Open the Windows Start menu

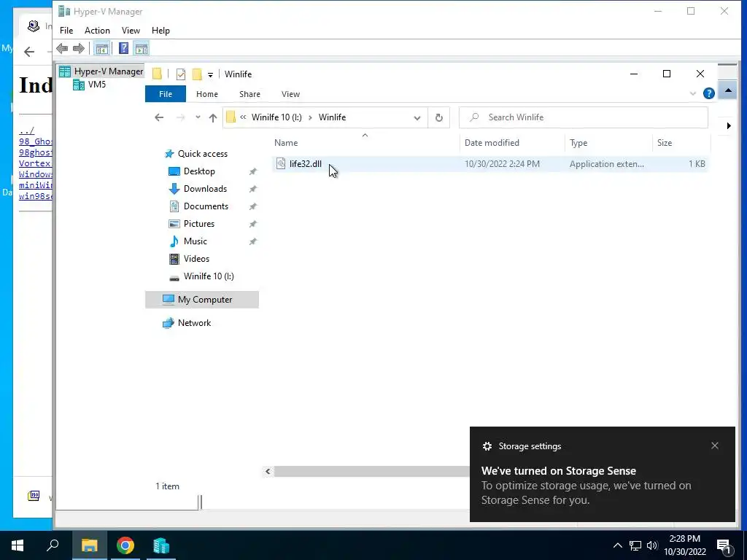point(18,545)
